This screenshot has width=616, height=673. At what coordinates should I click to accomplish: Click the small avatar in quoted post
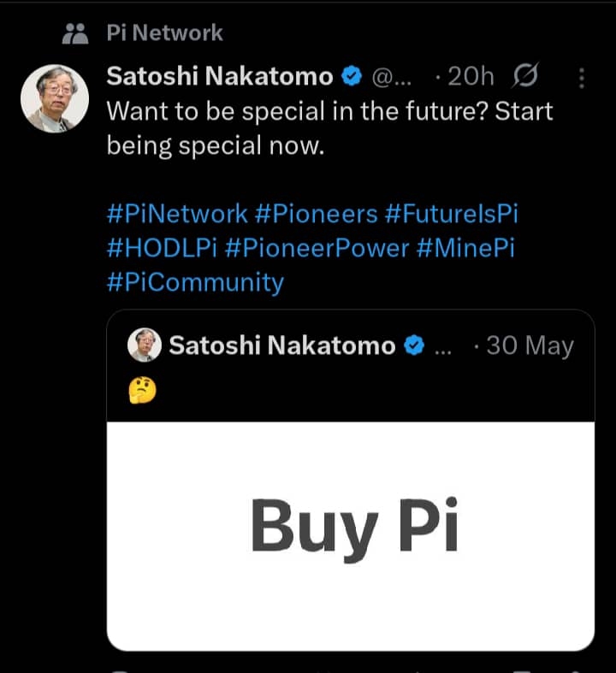(x=145, y=345)
